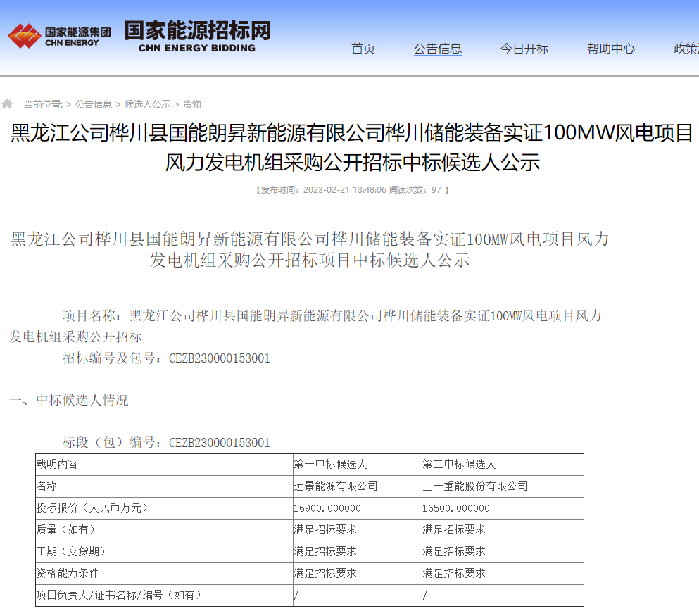The image size is (699, 616).
Task: Click the 投标报价（人民币万元） row label
Action: point(164,508)
